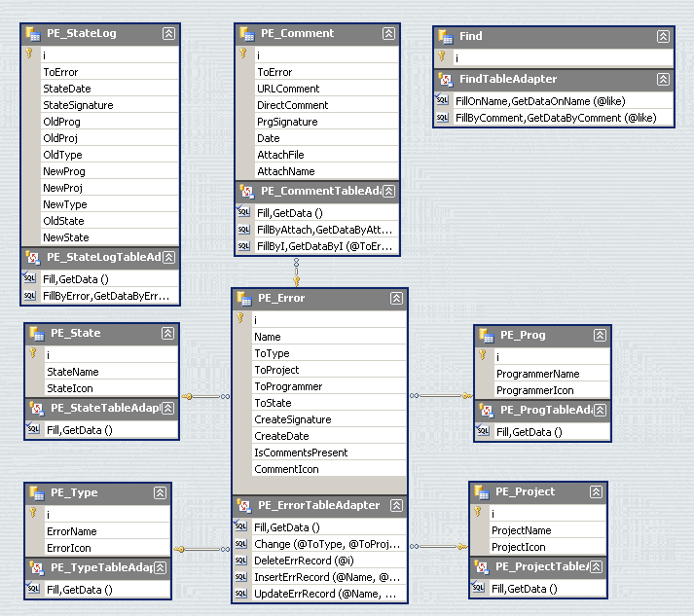Click the PE_StateTableAdapter icon
Screen dimensions: 694x616
[x=37, y=408]
